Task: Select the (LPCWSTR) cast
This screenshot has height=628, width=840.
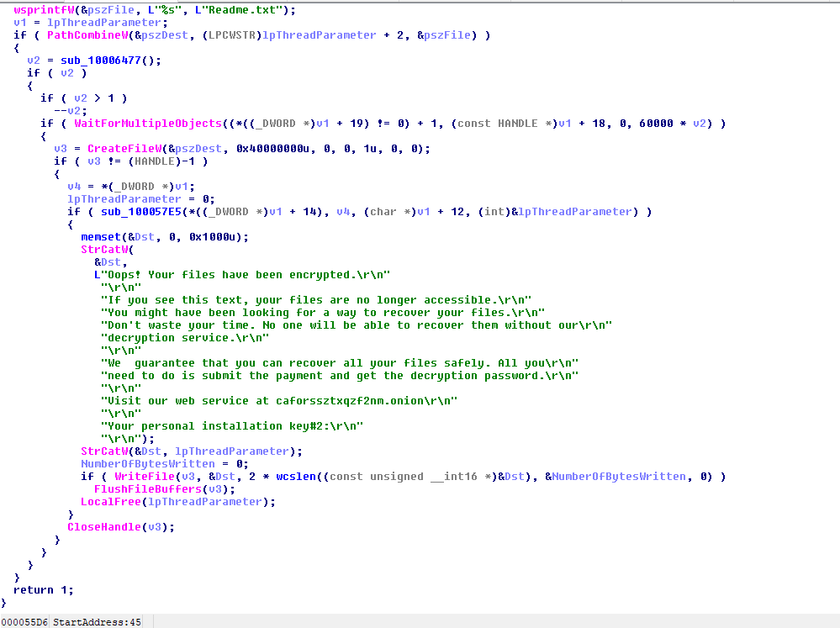Action: click(x=232, y=35)
